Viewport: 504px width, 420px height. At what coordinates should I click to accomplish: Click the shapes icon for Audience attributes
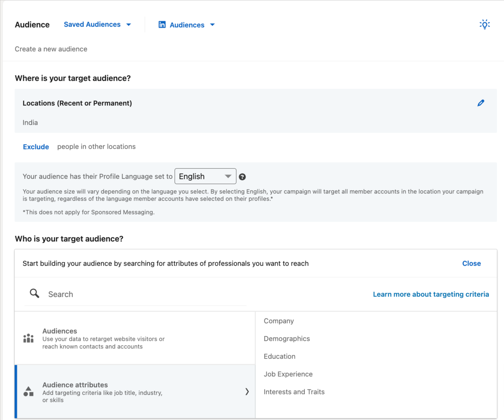point(29,391)
